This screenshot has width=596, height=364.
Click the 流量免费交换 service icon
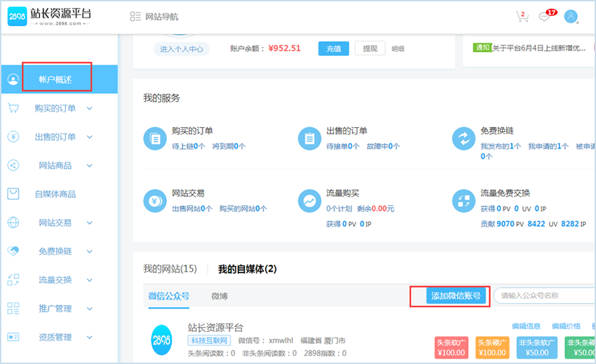[463, 201]
